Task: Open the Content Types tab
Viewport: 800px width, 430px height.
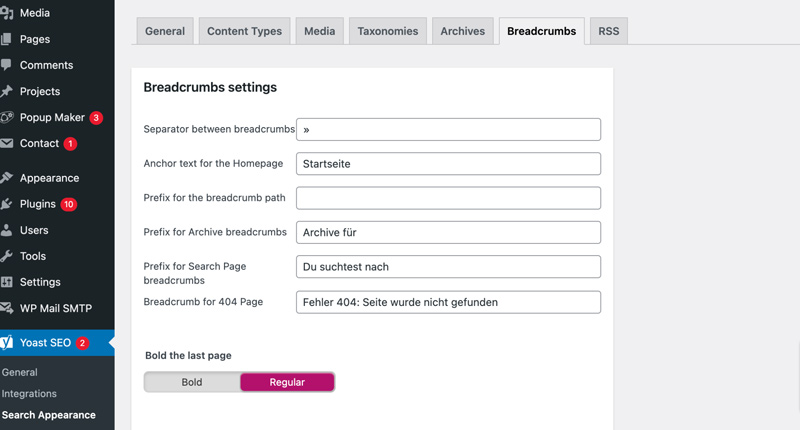Action: [x=244, y=31]
